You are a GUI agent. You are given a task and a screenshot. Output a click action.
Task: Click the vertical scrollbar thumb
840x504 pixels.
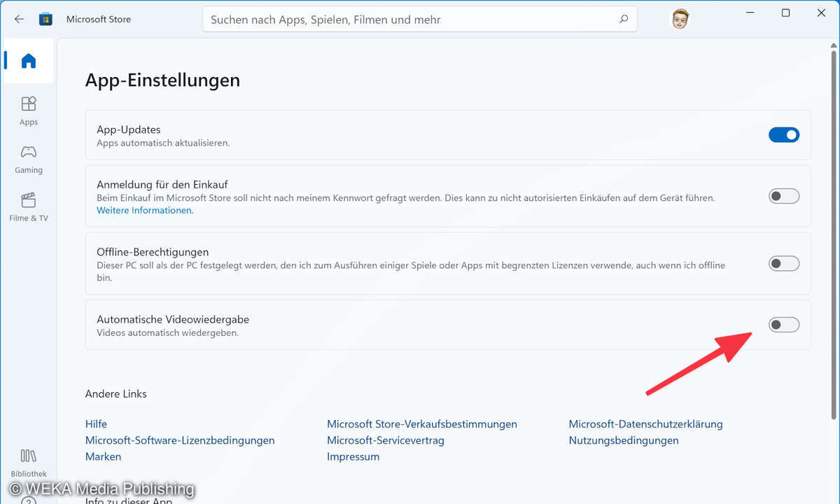click(x=833, y=234)
